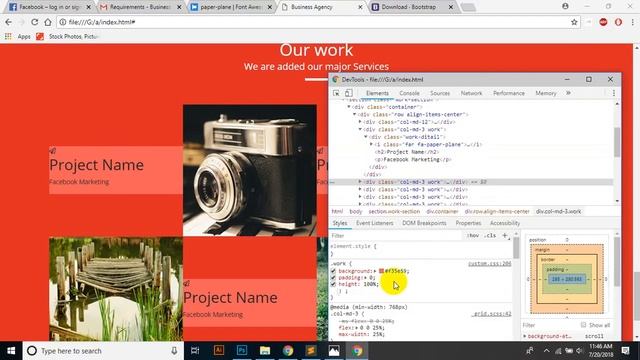Open Task View in taskbar

coord(195,351)
